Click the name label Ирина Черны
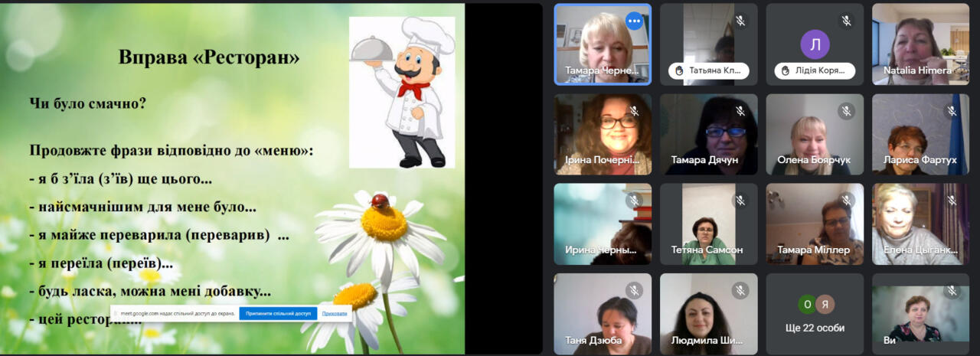The width and height of the screenshot is (980, 356). pos(600,250)
